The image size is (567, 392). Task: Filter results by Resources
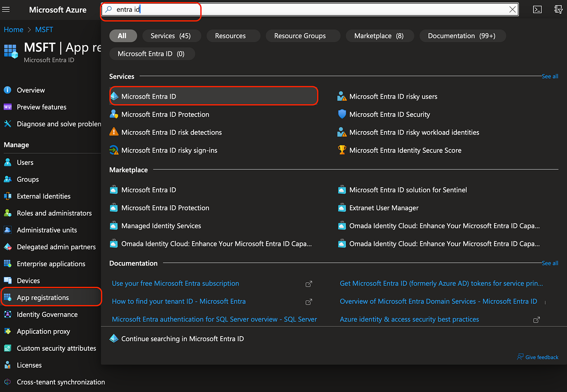click(234, 36)
